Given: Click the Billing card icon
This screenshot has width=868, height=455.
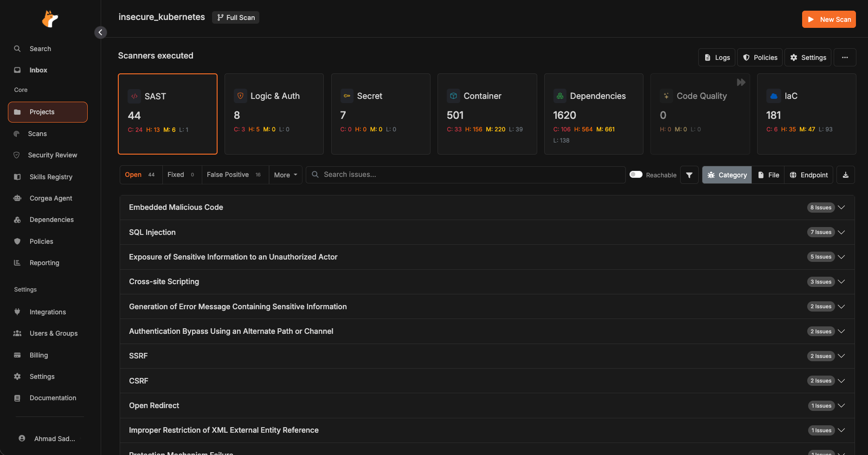Looking at the screenshot, I should pos(18,355).
